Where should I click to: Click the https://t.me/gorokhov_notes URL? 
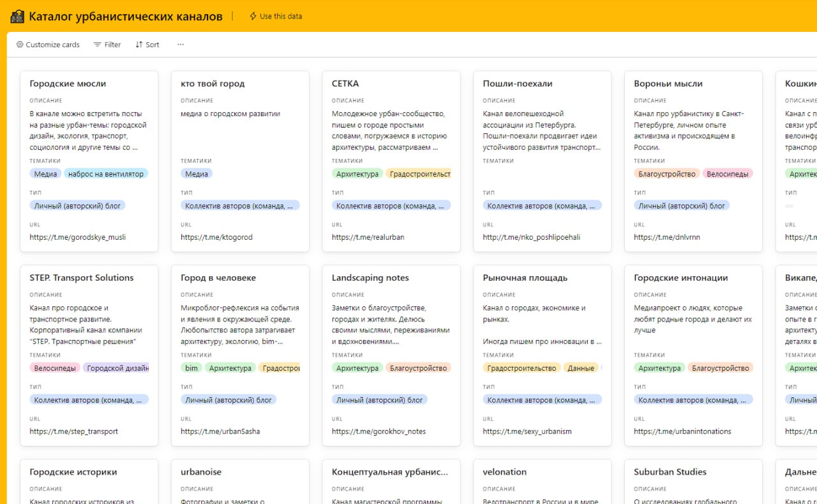pyautogui.click(x=379, y=431)
